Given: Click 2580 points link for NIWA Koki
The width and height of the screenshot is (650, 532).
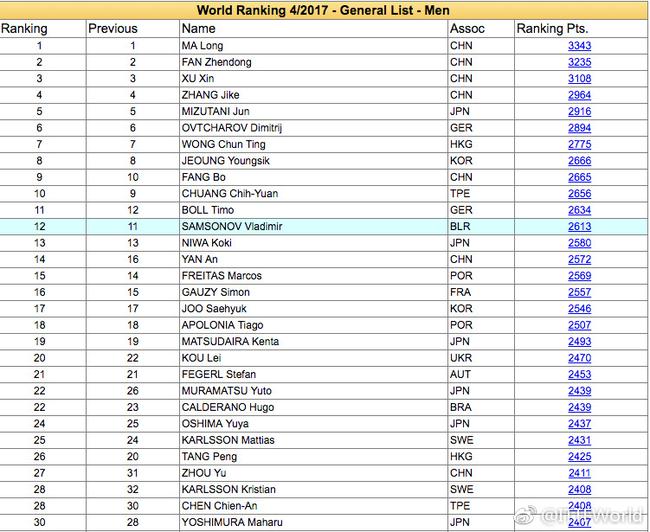Looking at the screenshot, I should (x=579, y=243).
